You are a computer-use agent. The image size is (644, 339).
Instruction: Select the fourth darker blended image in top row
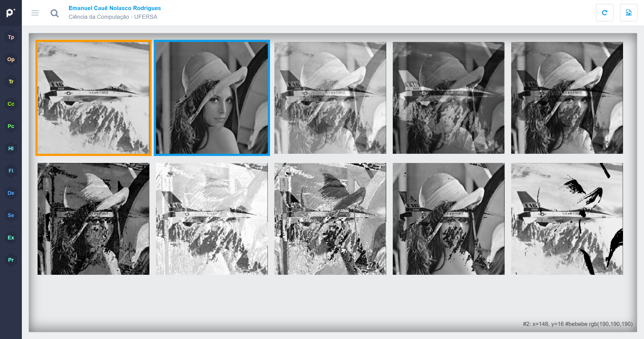(x=448, y=98)
